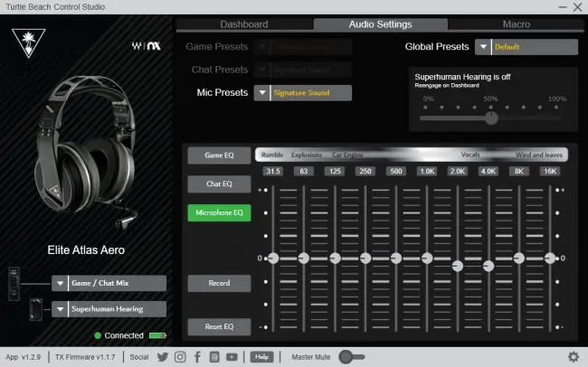Click the 4.0K EQ slider knob
The height and width of the screenshot is (367, 588).
coord(488,266)
